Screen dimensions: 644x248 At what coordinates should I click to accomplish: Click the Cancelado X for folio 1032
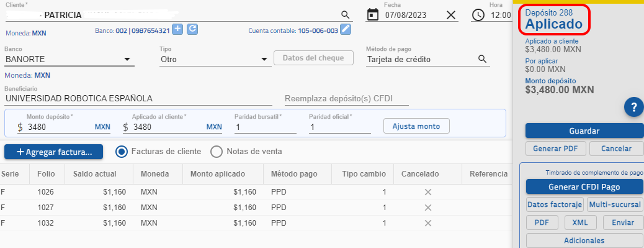click(428, 223)
